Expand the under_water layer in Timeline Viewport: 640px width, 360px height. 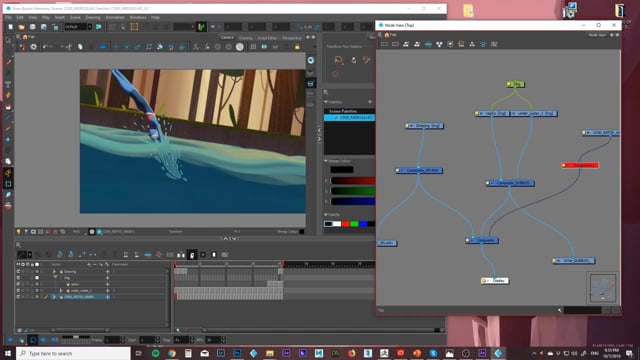point(61,291)
